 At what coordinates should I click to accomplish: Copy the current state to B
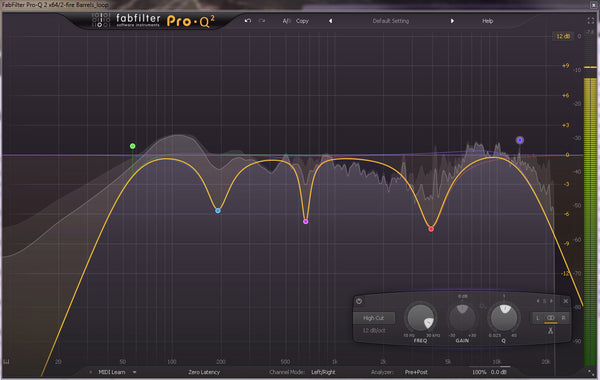tap(302, 21)
